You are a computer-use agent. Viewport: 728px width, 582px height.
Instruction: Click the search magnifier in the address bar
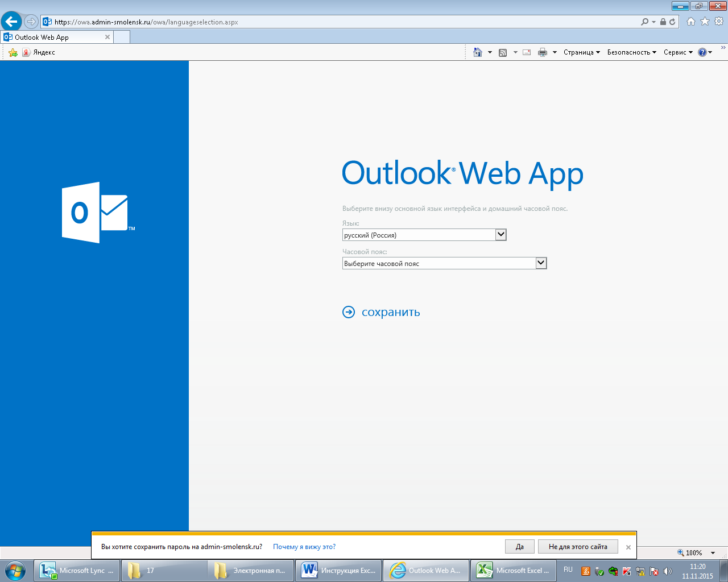coord(644,22)
